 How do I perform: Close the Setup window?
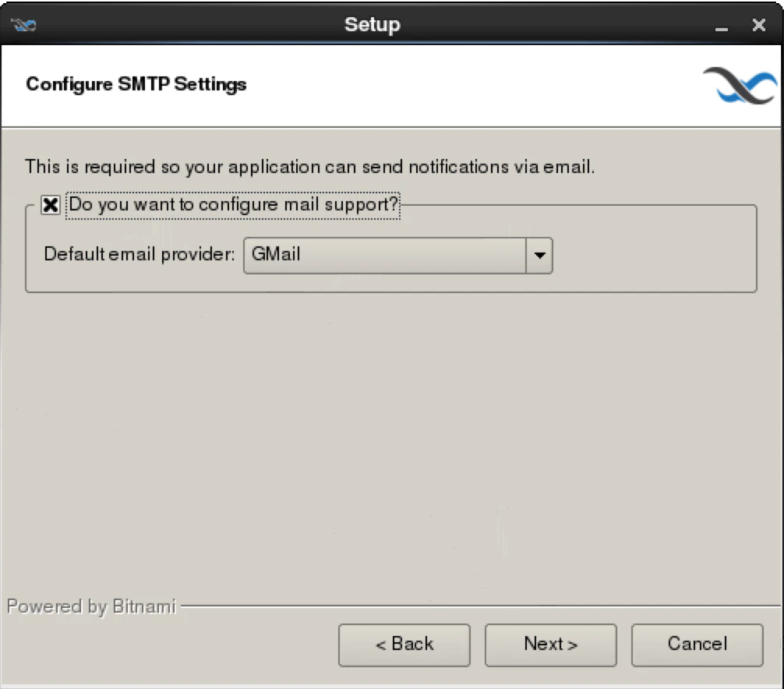[758, 25]
